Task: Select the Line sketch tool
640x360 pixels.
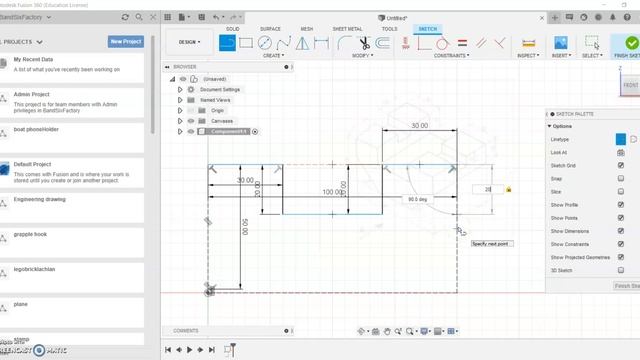Action: (x=227, y=43)
